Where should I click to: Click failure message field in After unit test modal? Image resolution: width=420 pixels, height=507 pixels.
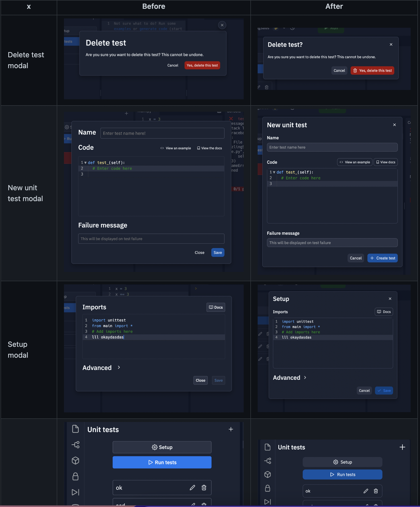[x=332, y=243]
